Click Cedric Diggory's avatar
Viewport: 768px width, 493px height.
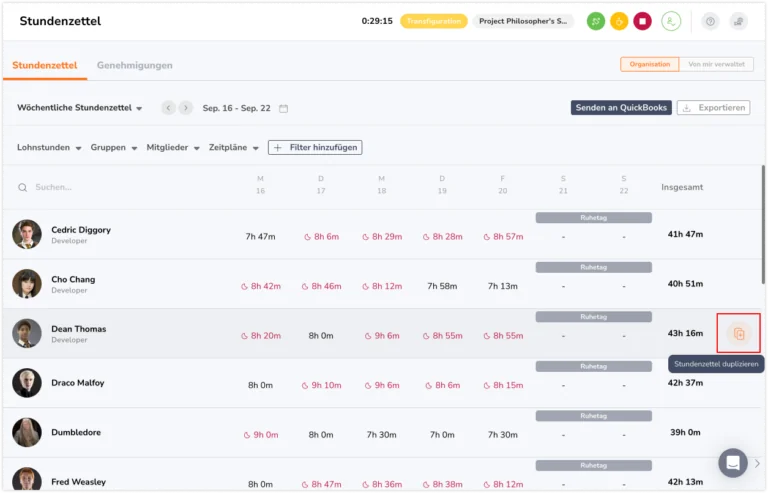coord(26,234)
